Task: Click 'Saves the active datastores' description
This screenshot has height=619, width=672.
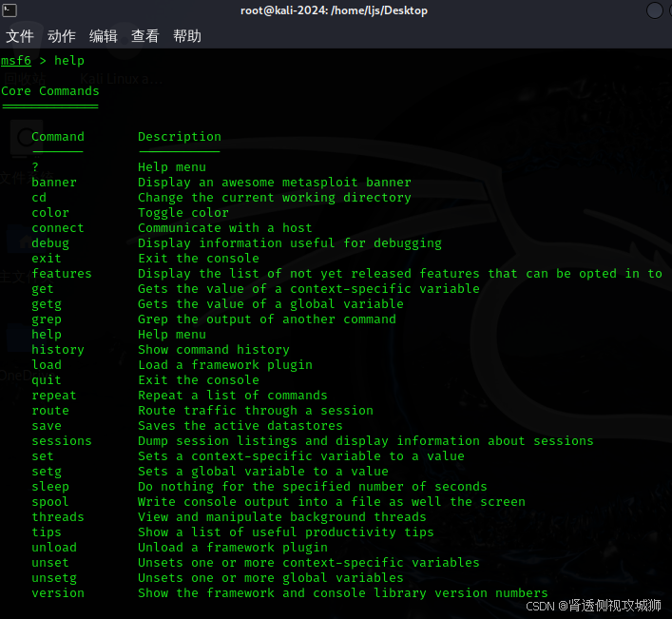Action: [x=240, y=426]
